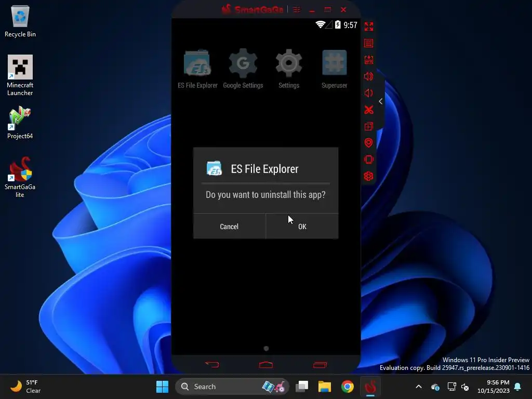Open weather widget showing 51°F

pyautogui.click(x=25, y=387)
